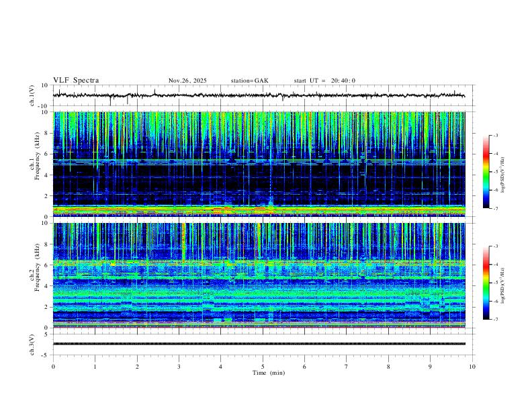Viewport: 532px width, 411px height.
Task: Click the log(PSD) label beside the ch.2 color bar
Action: 503,286
